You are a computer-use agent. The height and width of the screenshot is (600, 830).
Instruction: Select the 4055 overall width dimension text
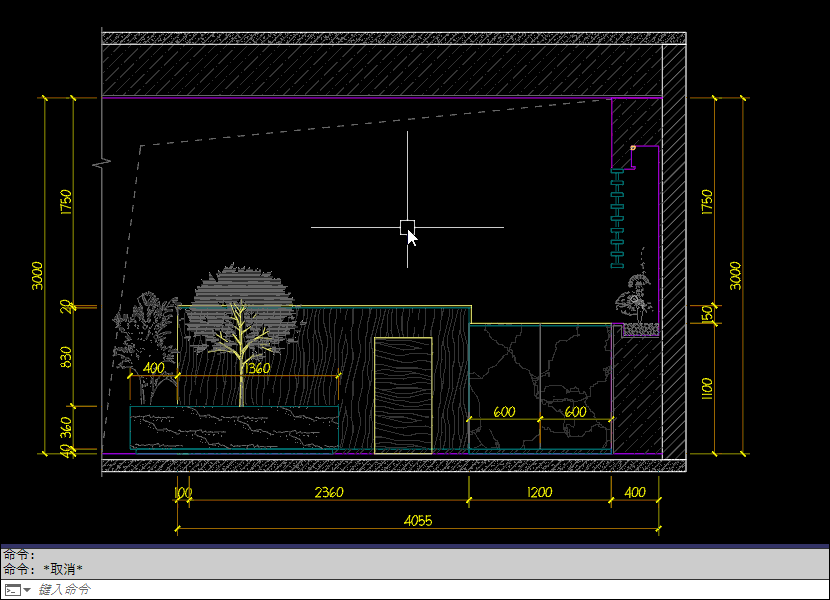point(418,520)
